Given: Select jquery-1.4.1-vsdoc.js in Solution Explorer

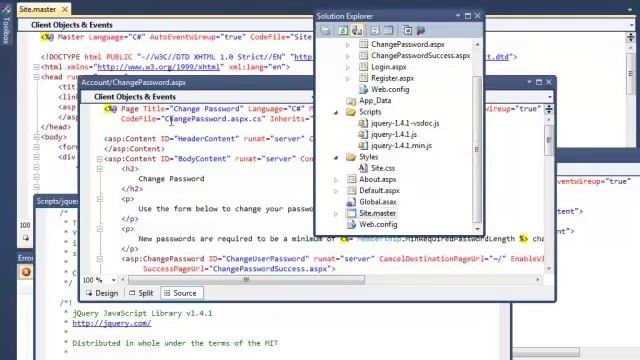Looking at the screenshot, I should pos(405,123).
